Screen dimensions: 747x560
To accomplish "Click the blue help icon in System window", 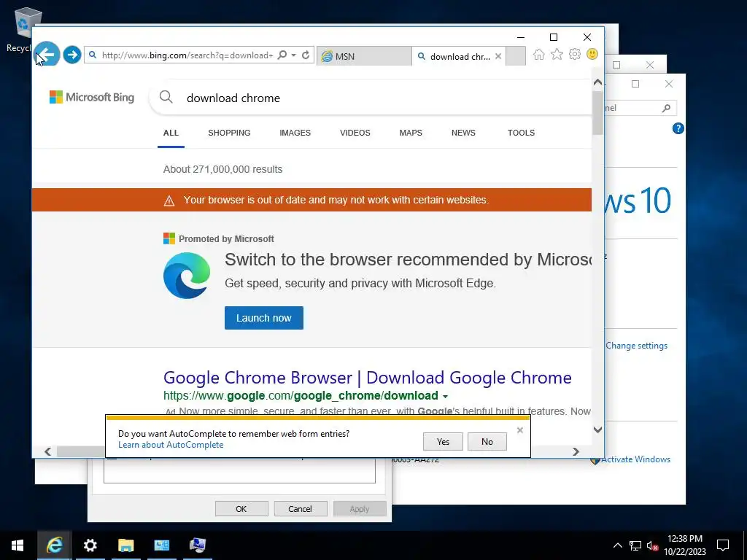I will click(x=678, y=128).
